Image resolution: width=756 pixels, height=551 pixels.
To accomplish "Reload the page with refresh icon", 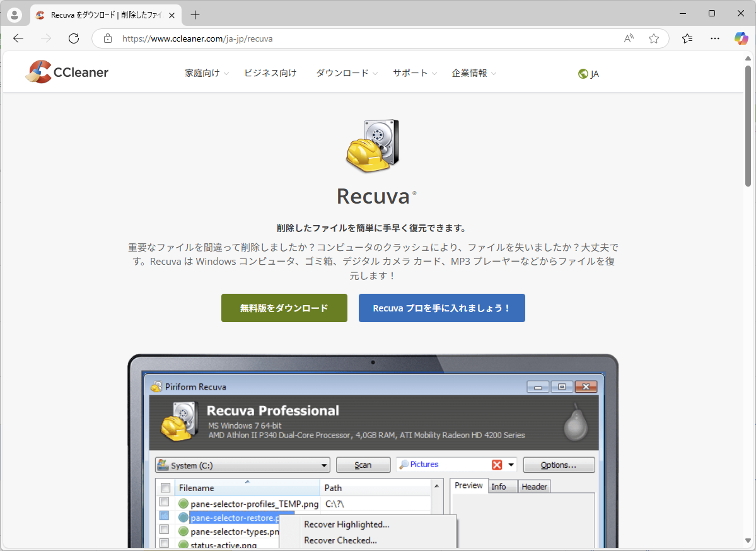I will [x=74, y=38].
